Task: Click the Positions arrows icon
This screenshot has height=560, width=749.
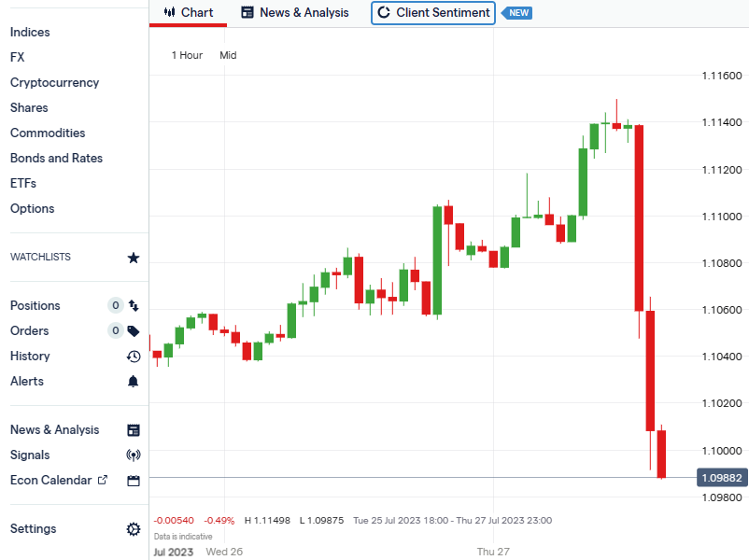Action: tap(134, 305)
